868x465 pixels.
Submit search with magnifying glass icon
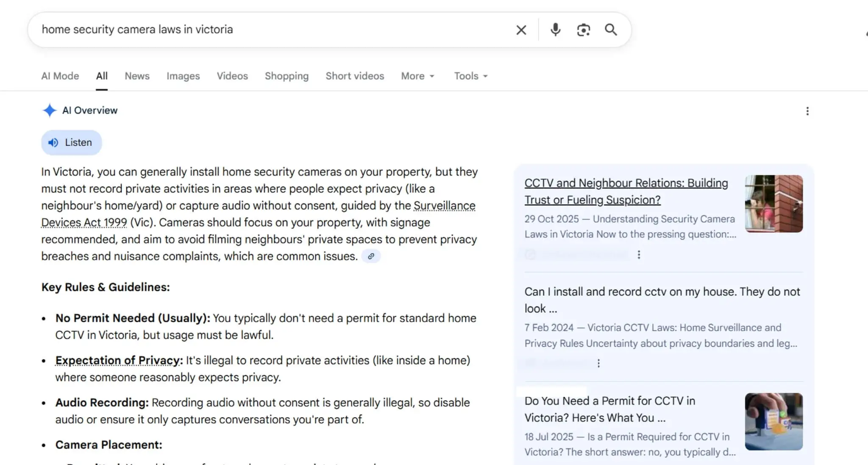point(610,30)
